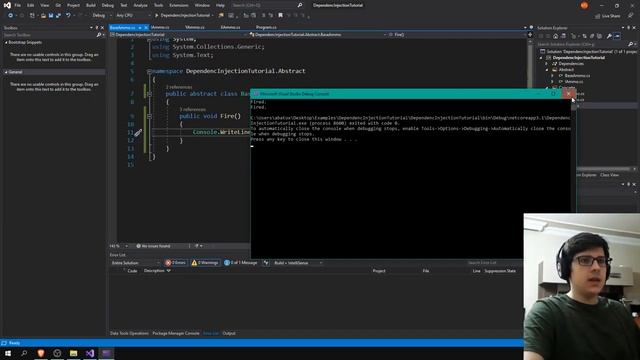Open the Extensions menu
The height and width of the screenshot is (360, 640).
pyautogui.click(x=179, y=5)
